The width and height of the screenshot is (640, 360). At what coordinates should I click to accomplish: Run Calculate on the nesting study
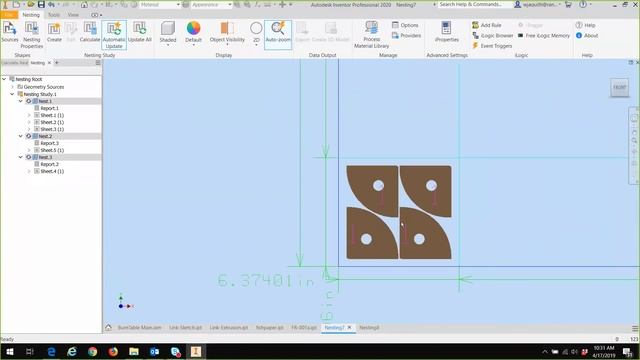pos(90,32)
